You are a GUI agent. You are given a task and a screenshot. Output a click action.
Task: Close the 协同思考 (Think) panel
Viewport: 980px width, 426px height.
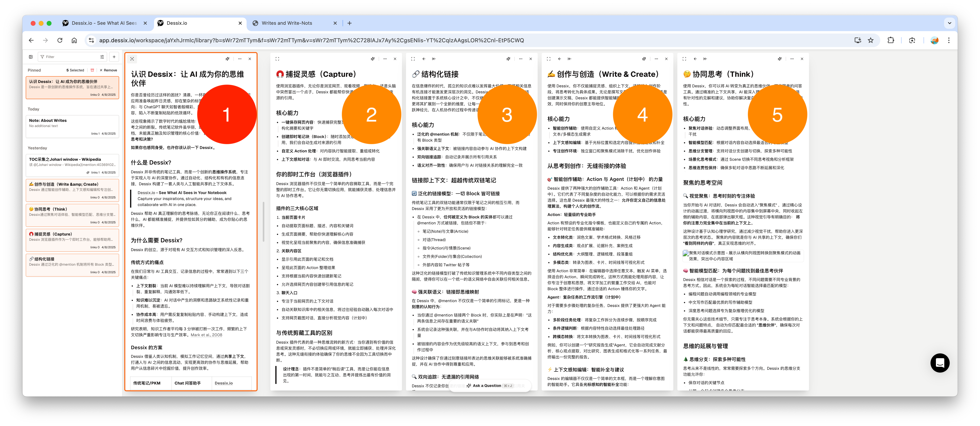point(802,59)
